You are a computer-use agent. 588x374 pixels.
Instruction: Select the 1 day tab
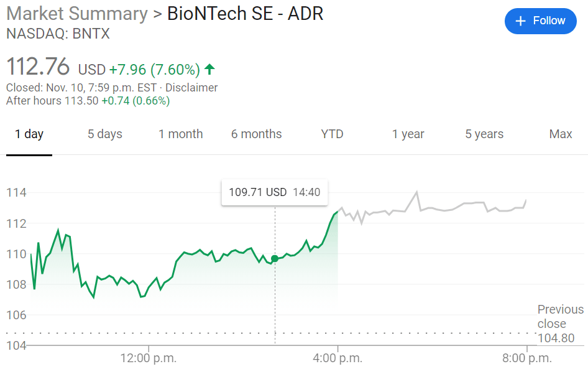[29, 134]
